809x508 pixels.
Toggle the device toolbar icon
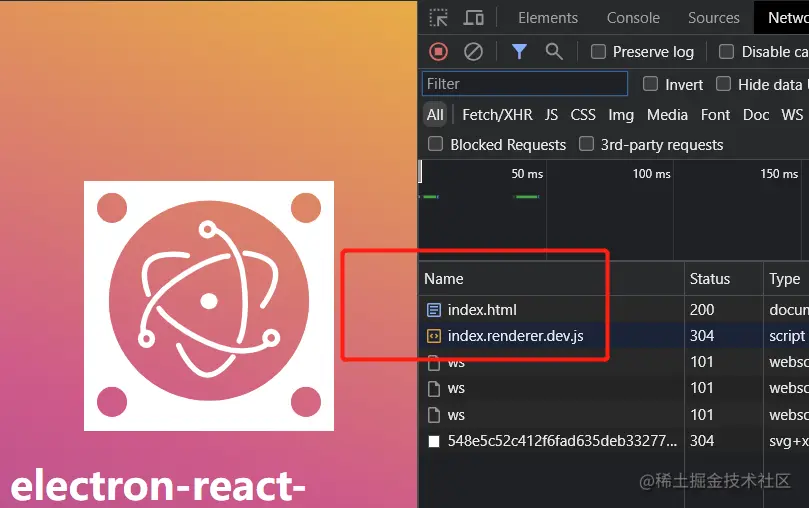pos(473,18)
